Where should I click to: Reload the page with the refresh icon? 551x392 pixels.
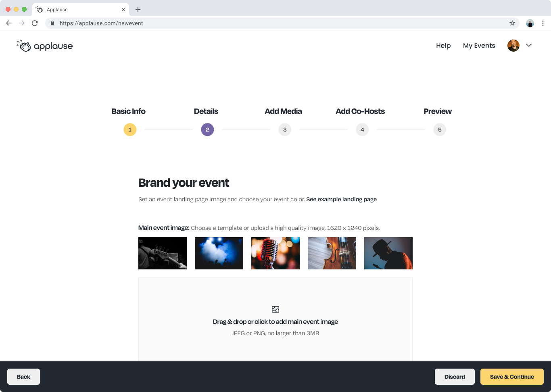coord(35,23)
